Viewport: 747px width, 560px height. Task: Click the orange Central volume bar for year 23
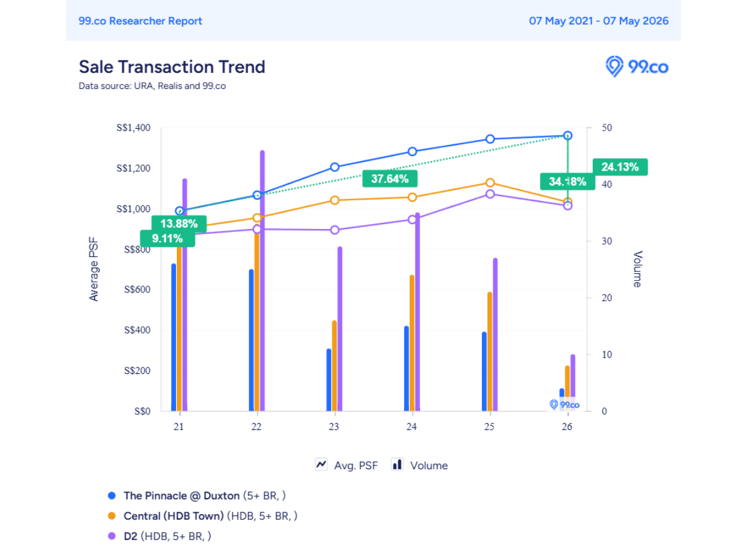tap(334, 366)
